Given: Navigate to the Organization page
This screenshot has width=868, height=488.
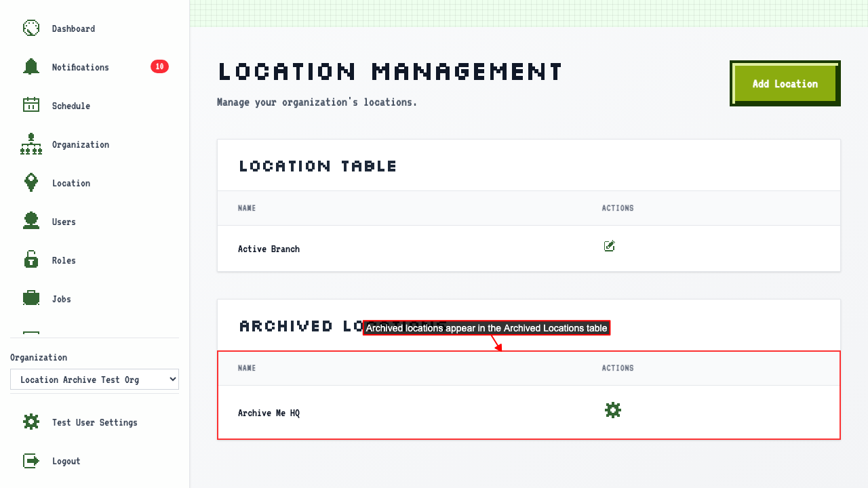Looking at the screenshot, I should (95, 144).
